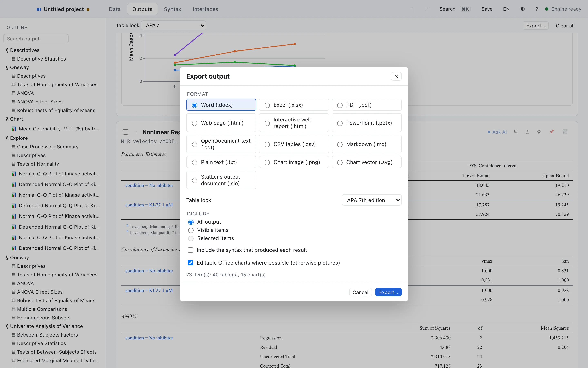588x368 pixels.
Task: Open the help question mark icon
Action: 537,9
